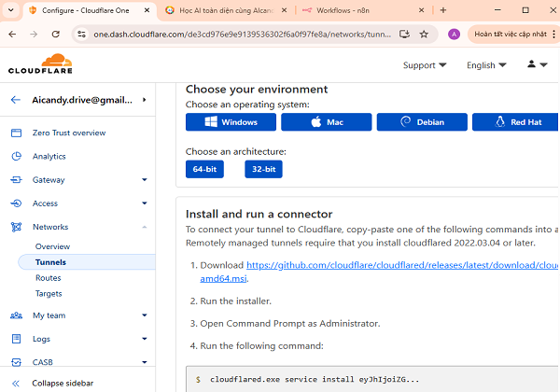This screenshot has height=392, width=560.
Task: Click the tab search chevron in Chrome
Action: pos(10,10)
